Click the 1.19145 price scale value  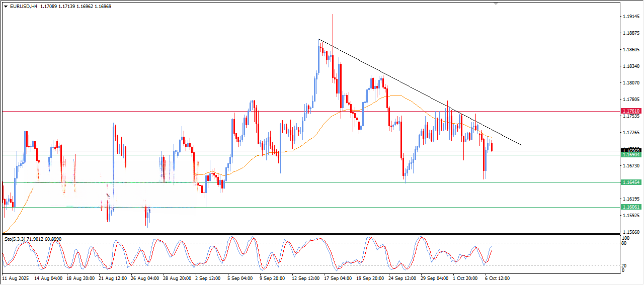point(631,17)
